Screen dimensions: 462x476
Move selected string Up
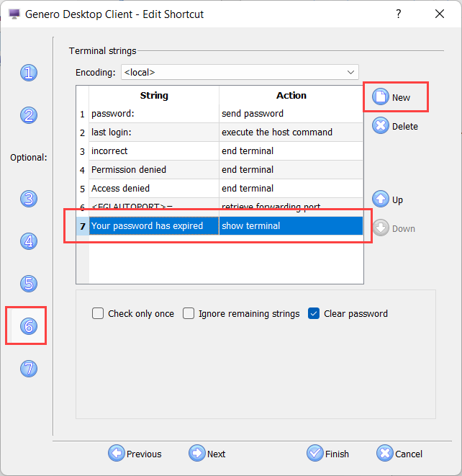click(388, 199)
